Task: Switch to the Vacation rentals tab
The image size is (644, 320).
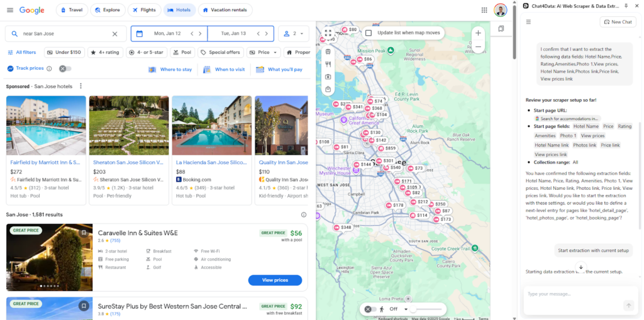Action: pyautogui.click(x=225, y=10)
